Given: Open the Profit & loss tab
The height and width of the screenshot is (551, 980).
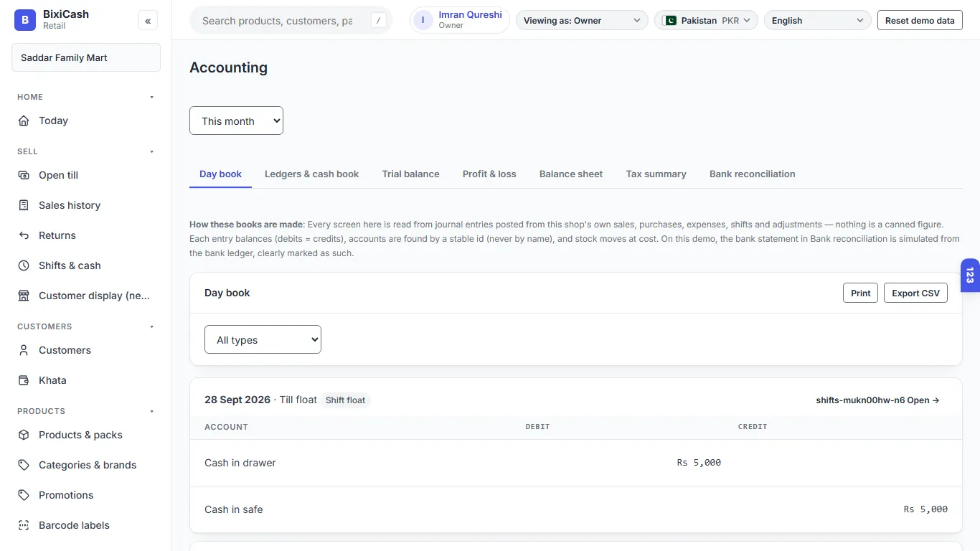Looking at the screenshot, I should point(489,174).
